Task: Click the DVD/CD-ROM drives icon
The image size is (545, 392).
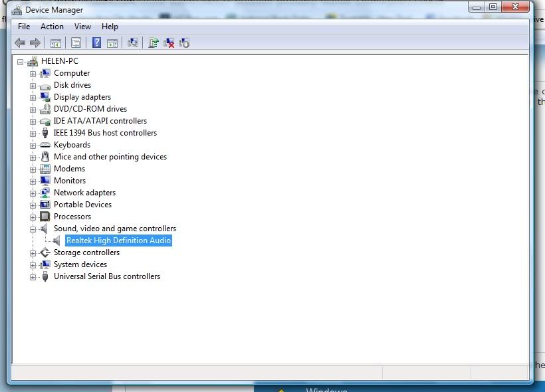Action: [x=45, y=109]
